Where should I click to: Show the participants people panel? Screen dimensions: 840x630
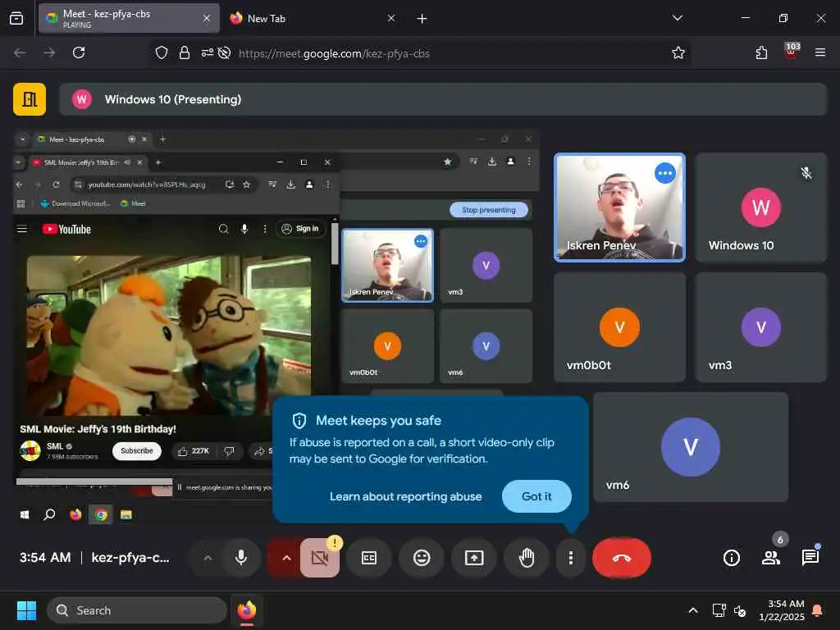(x=771, y=558)
